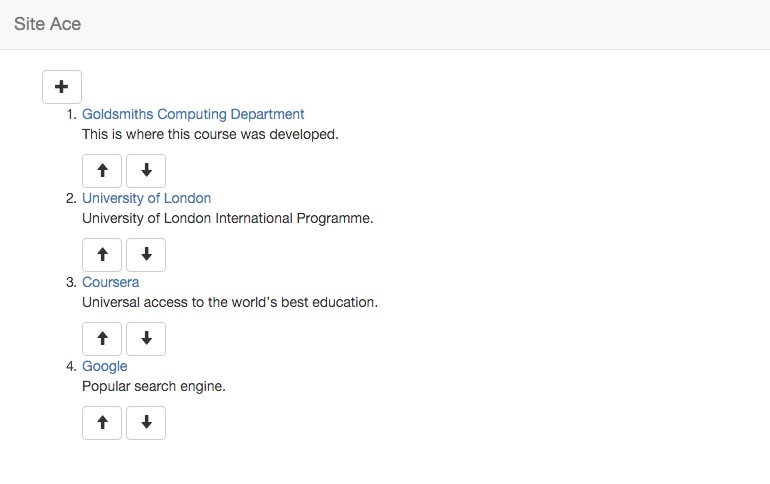This screenshot has height=484, width=770.
Task: Open the University of London link
Action: [146, 198]
